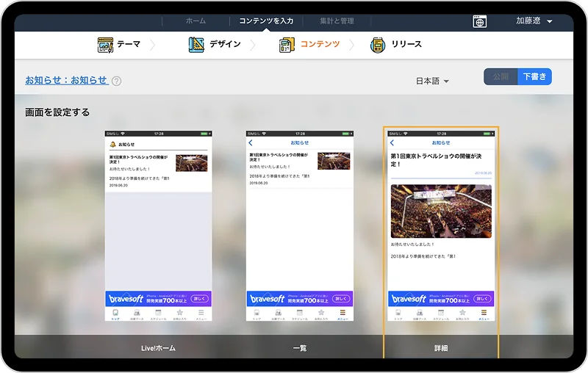Select the コンテンツを入力 tab
This screenshot has width=588, height=373.
click(266, 21)
